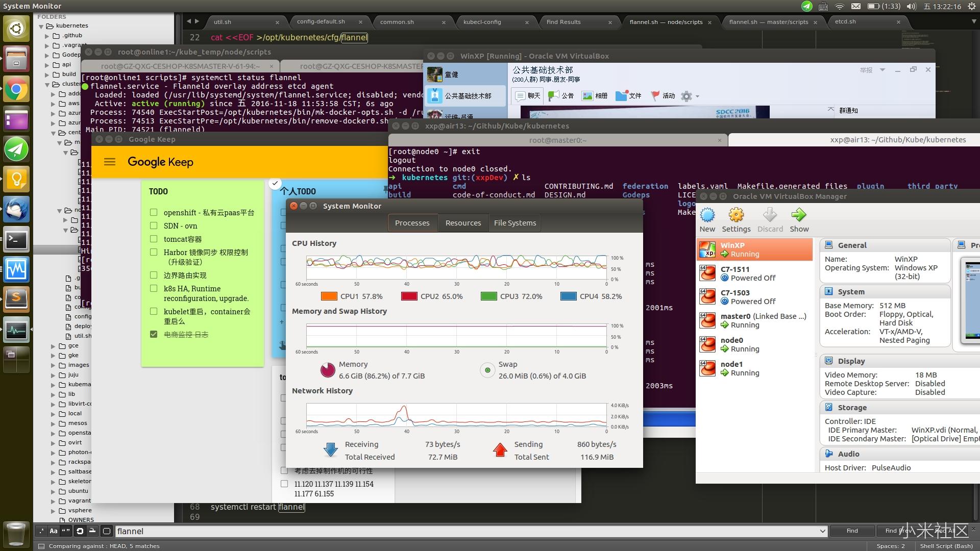The width and height of the screenshot is (980, 551).
Task: Check the 'SDN - ovn' todo item
Action: coord(154,226)
